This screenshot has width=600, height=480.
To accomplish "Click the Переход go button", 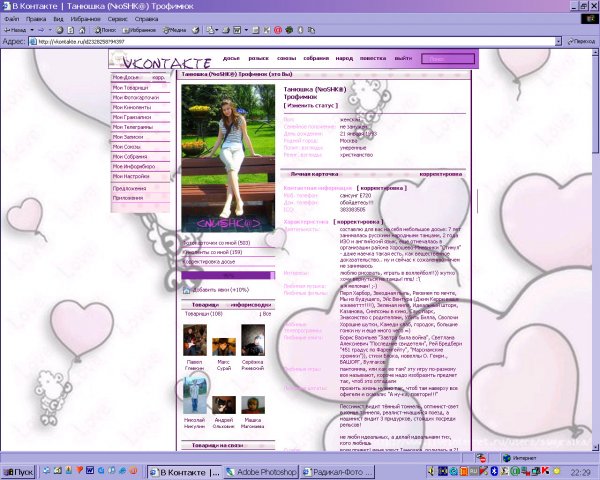I will point(581,41).
